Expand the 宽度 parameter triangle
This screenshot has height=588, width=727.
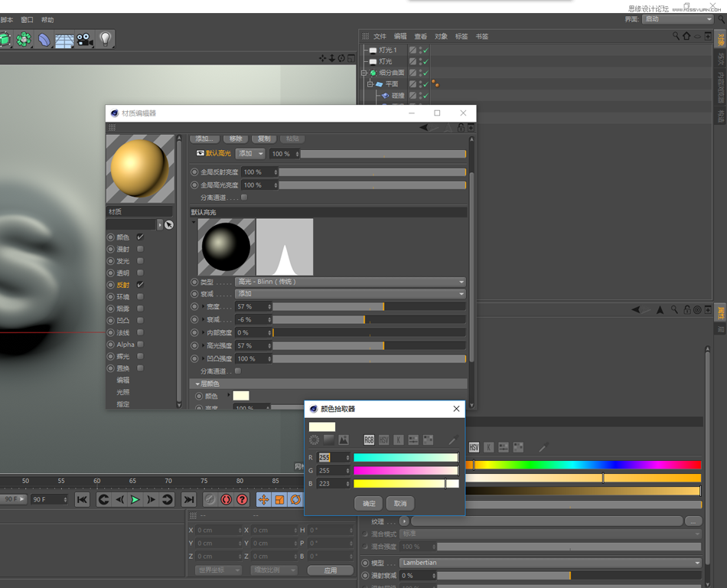[203, 306]
